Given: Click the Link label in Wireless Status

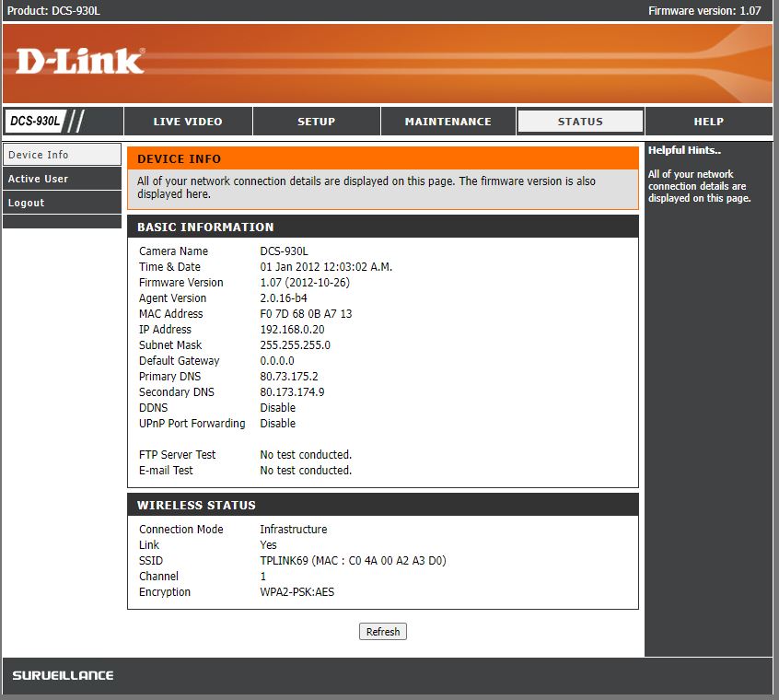Looking at the screenshot, I should tap(149, 545).
